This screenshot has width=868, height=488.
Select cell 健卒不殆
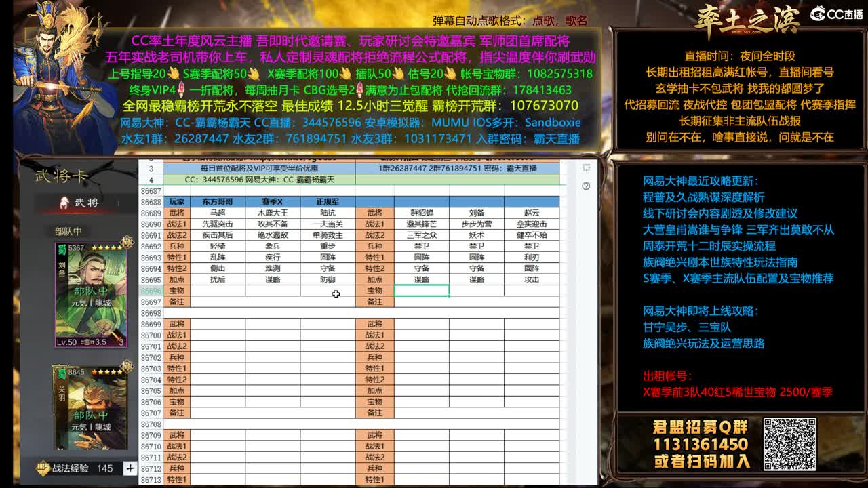(x=532, y=235)
